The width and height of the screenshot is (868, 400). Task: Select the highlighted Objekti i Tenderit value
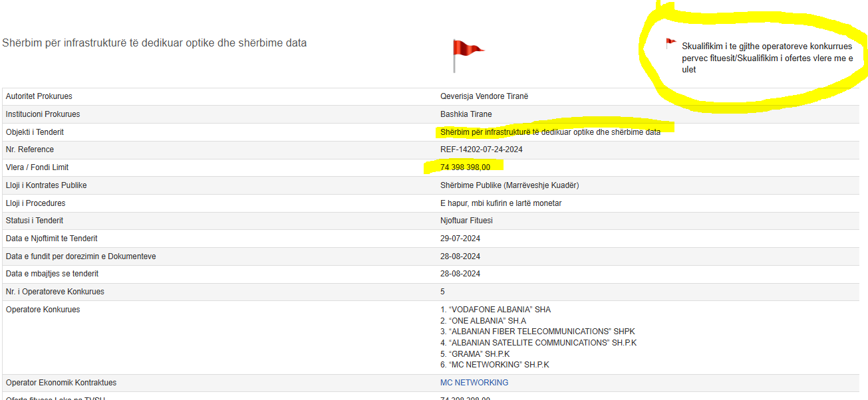[550, 132]
